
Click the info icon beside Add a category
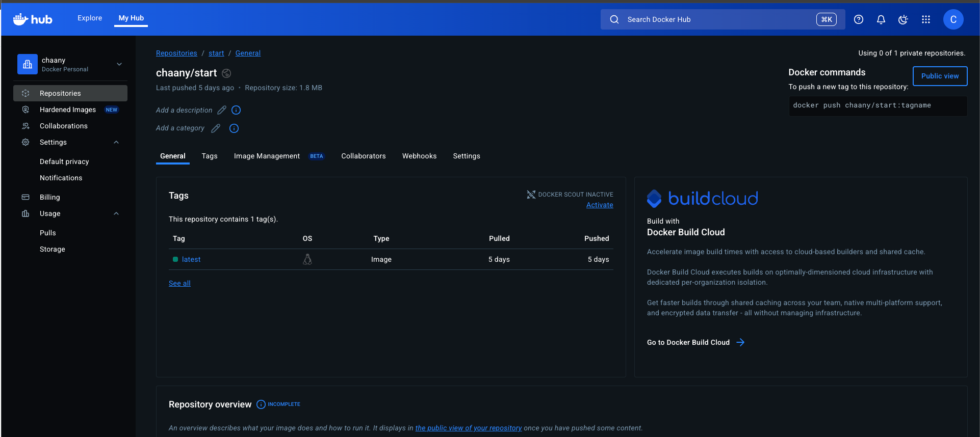[234, 128]
